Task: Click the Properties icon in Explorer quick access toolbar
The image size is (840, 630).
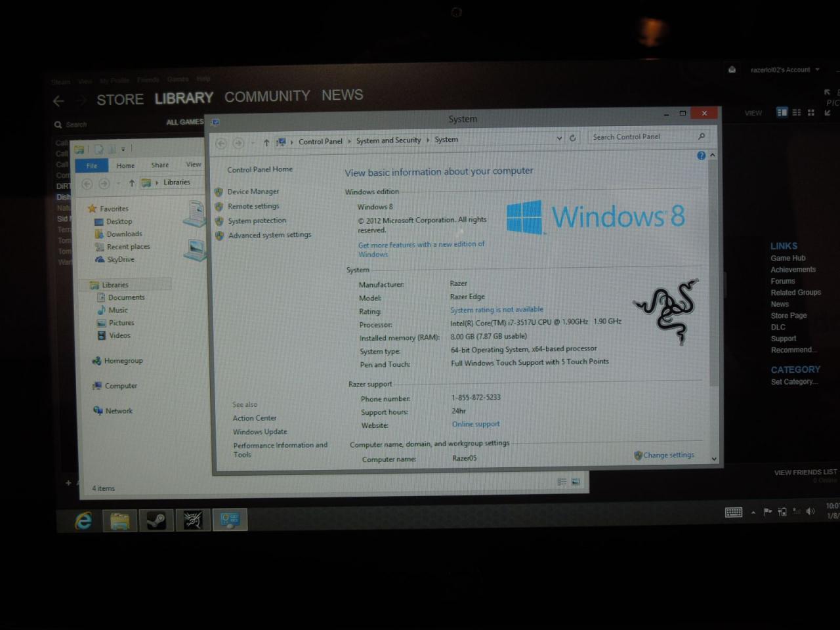Action: click(x=98, y=149)
